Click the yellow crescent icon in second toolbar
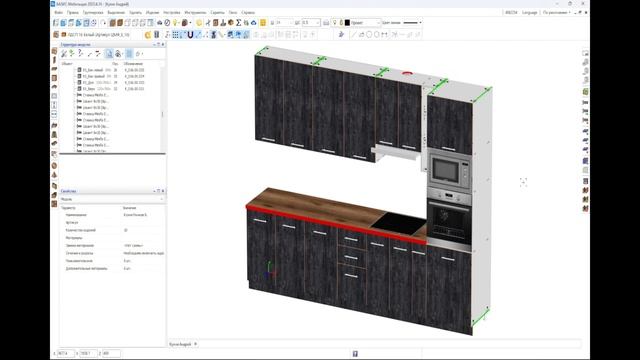 tap(148, 35)
